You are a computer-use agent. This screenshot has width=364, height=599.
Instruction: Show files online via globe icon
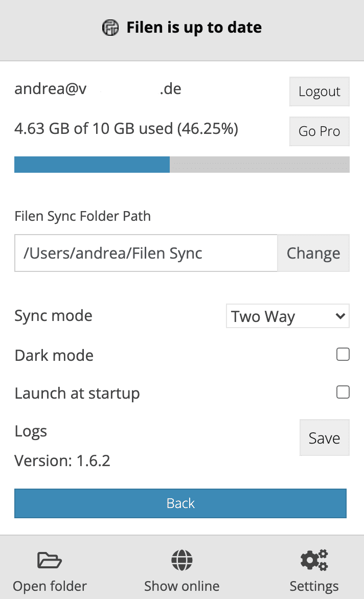coord(181,561)
